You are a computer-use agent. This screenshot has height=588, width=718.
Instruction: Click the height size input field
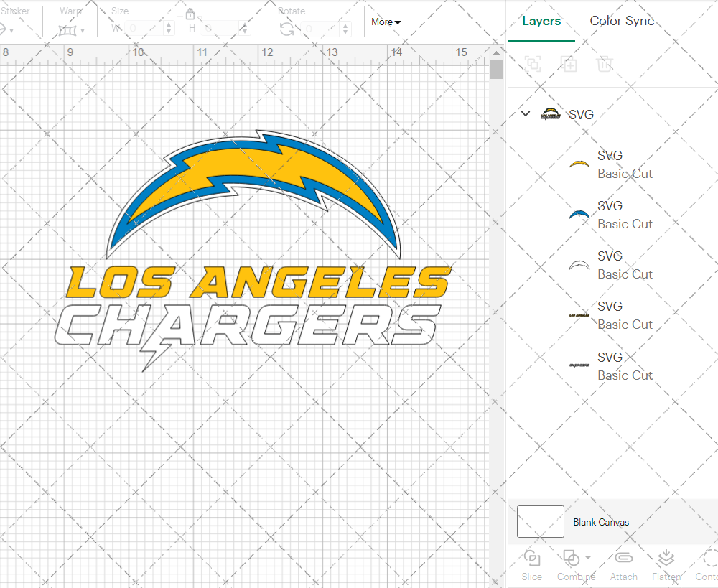coord(220,29)
